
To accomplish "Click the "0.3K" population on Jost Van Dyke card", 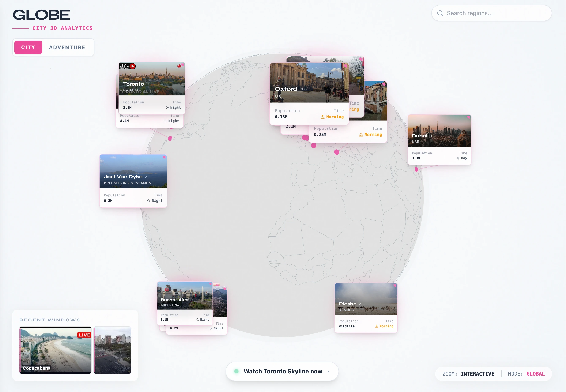I will pyautogui.click(x=108, y=201).
